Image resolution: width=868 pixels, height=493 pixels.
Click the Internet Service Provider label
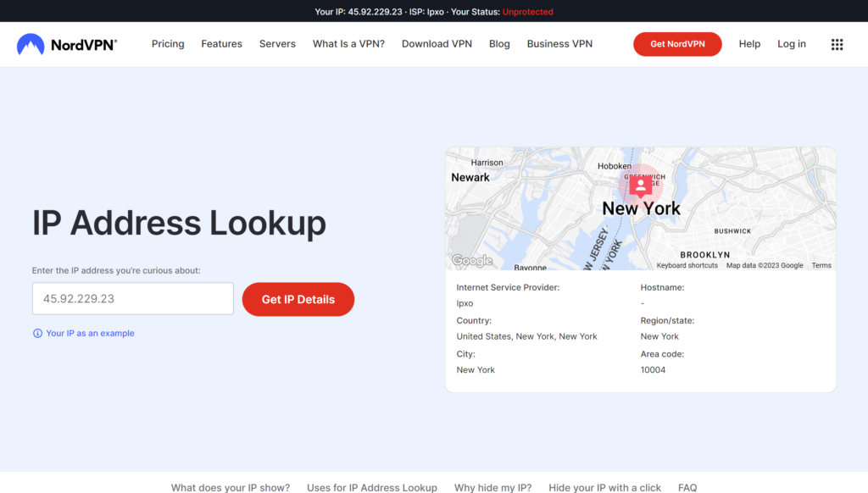pyautogui.click(x=509, y=287)
